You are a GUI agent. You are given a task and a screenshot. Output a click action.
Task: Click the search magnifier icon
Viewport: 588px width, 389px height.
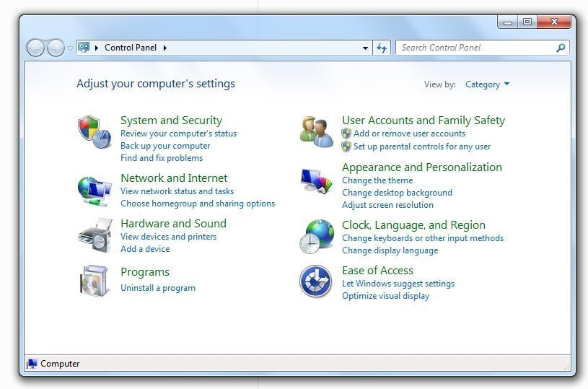561,48
